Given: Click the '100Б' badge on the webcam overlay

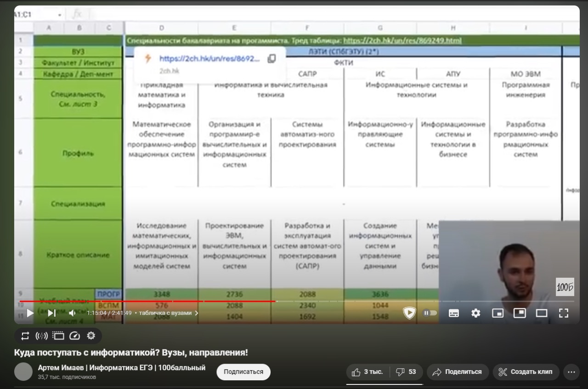Looking at the screenshot, I should 565,287.
